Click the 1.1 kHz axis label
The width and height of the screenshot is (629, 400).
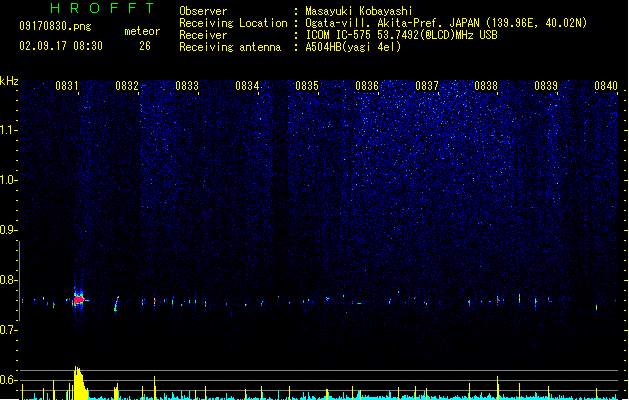(9, 130)
